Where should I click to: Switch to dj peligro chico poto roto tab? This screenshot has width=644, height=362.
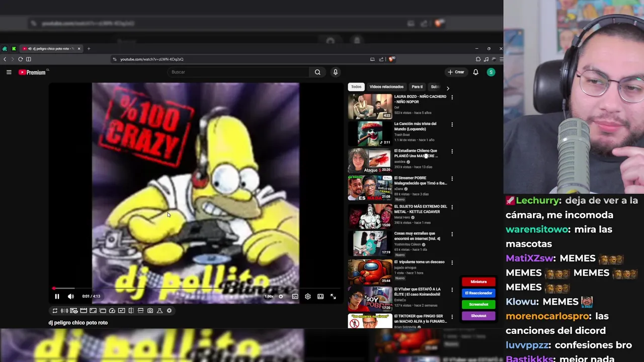pos(51,49)
